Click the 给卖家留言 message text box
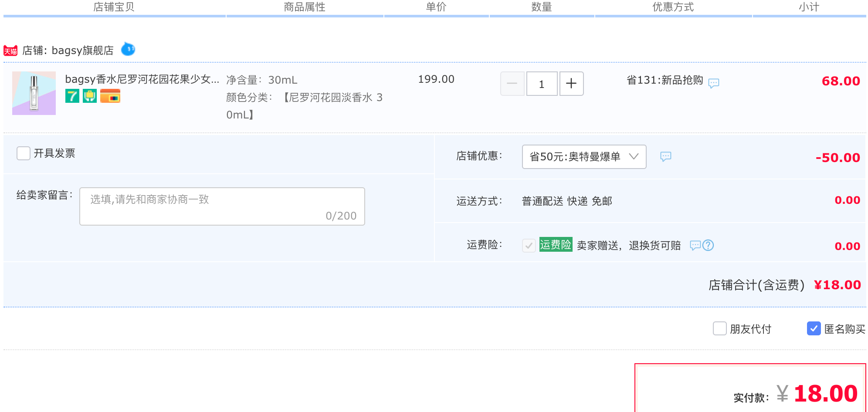The width and height of the screenshot is (868, 412). tap(222, 206)
